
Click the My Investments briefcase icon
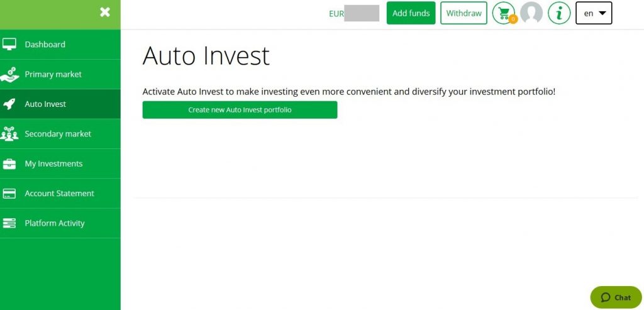tap(9, 164)
